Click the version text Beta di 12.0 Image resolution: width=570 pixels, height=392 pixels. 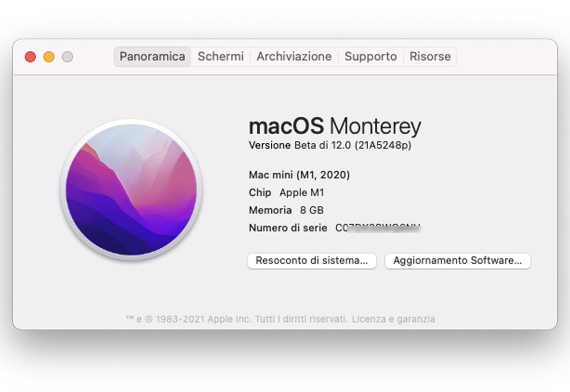click(323, 146)
